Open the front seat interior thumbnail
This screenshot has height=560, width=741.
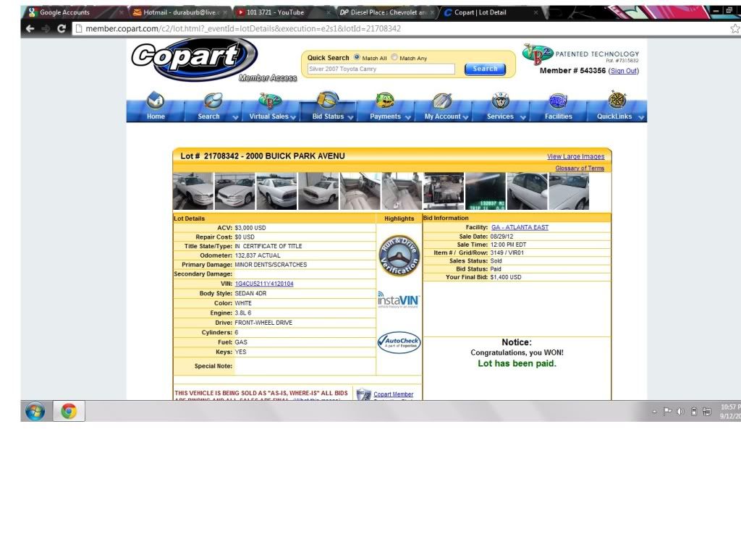point(402,191)
